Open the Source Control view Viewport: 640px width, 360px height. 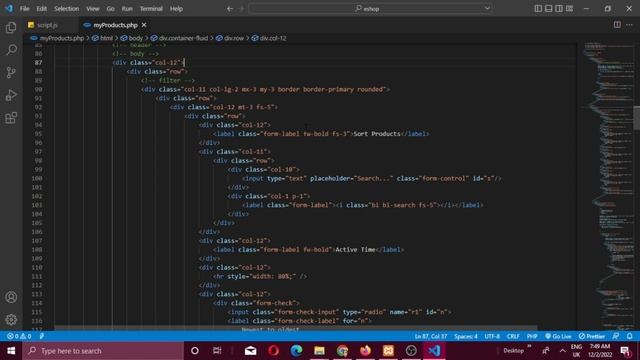[x=11, y=73]
